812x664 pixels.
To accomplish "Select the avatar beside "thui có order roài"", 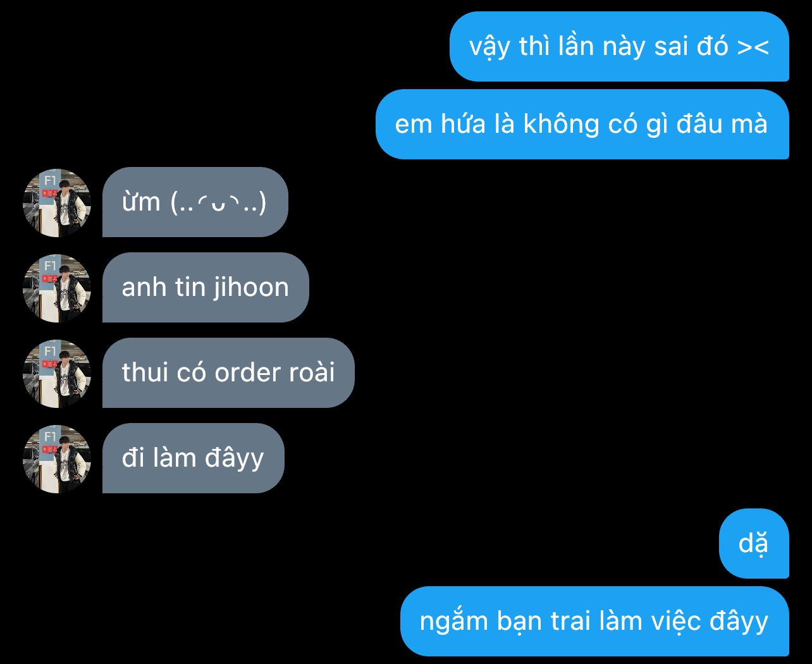I will pos(57,373).
